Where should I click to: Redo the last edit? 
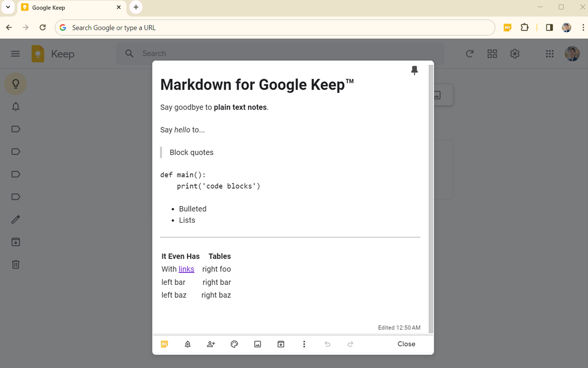tap(351, 344)
